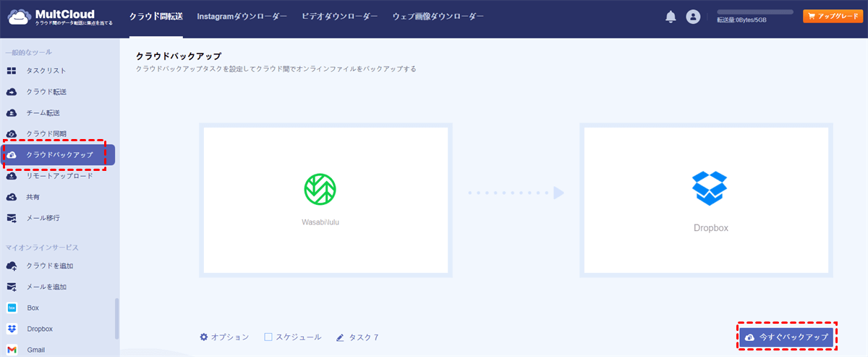Viewport: 868px width, 357px height.
Task: Click the Dropbox destination logo
Action: (710, 188)
